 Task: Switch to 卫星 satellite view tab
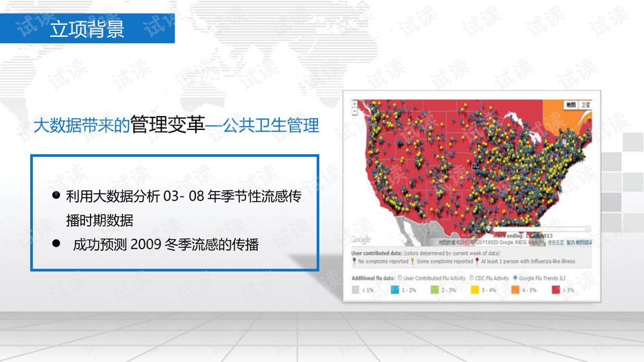(x=586, y=105)
